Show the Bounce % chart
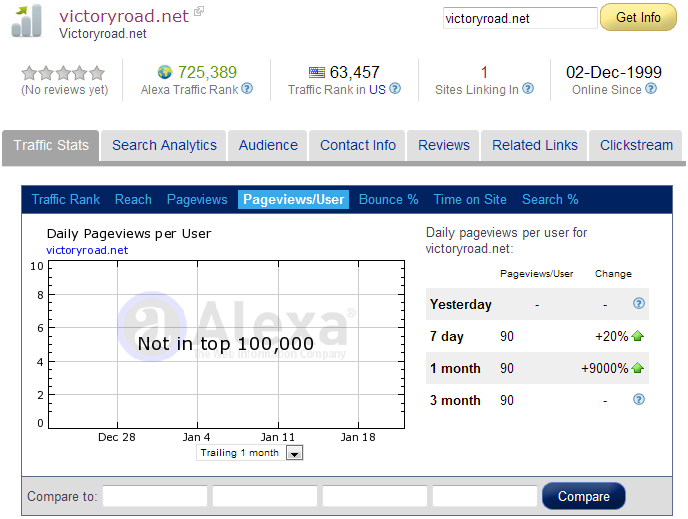688x519 pixels. (388, 199)
